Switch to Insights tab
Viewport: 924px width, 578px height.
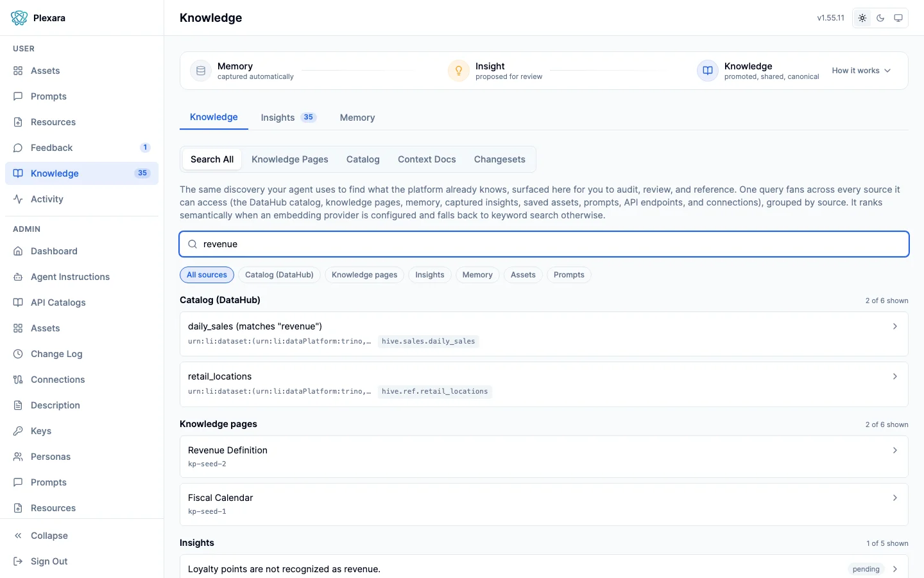coord(289,118)
